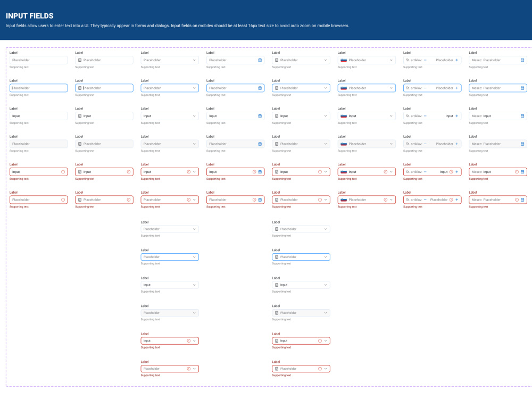Screen dimensions: 532x399
Task: Click inside the red 'Mesec: Placeholder' field text
Action: pos(492,200)
